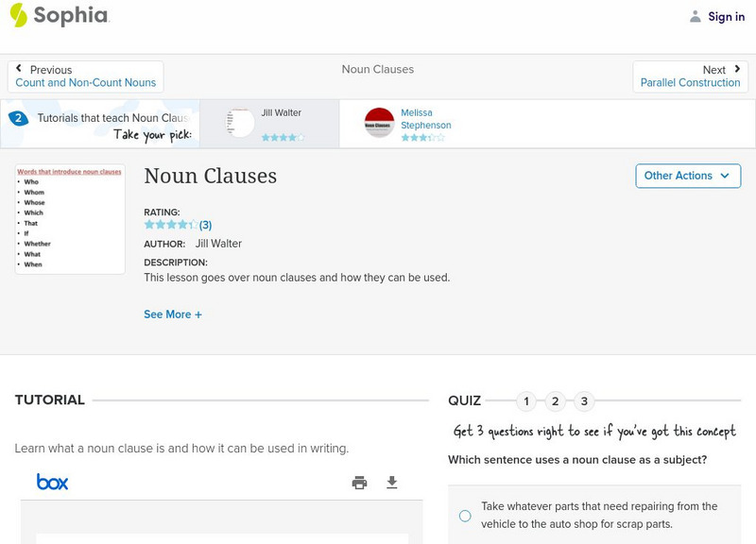This screenshot has height=544, width=756.
Task: Select the first quiz answer radio button
Action: 465,516
